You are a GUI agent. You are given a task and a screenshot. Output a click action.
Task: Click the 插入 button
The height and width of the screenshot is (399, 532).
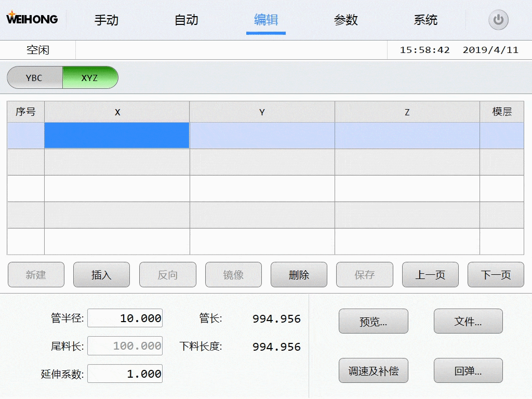coord(101,274)
